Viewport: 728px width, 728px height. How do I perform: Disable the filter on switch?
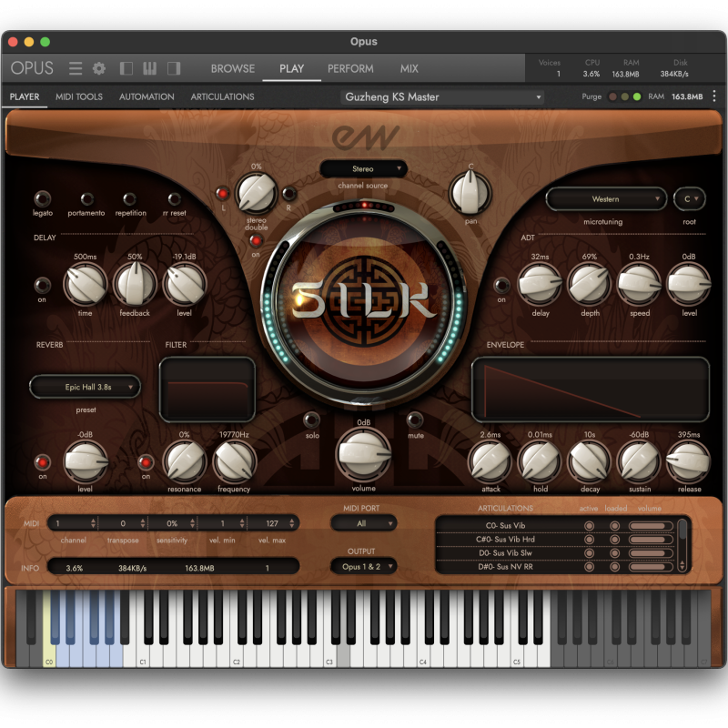(146, 462)
